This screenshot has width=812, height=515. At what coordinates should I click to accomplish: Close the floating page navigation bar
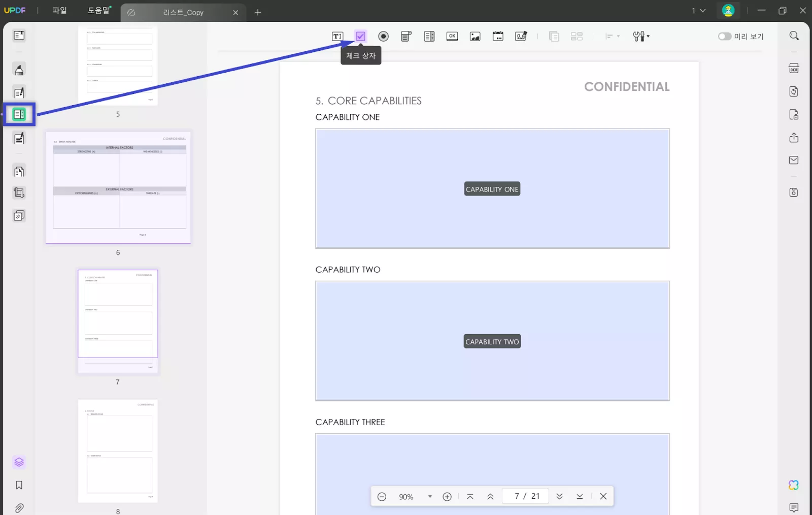pyautogui.click(x=603, y=497)
